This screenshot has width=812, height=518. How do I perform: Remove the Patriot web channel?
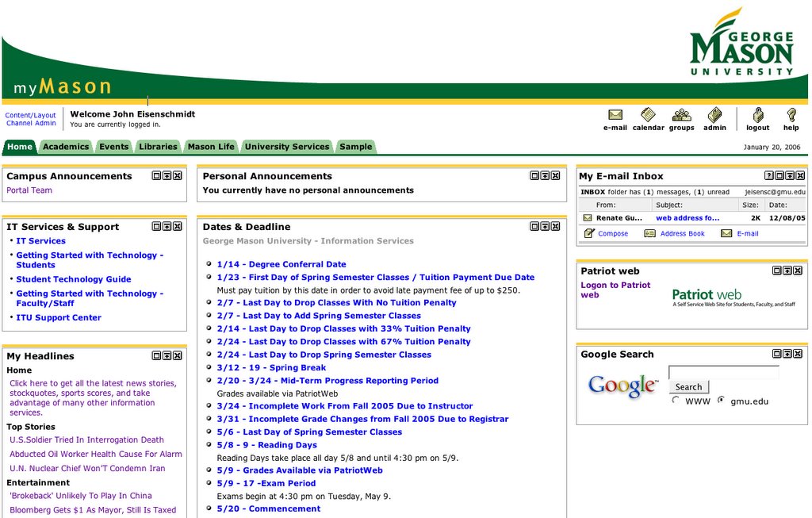point(798,271)
